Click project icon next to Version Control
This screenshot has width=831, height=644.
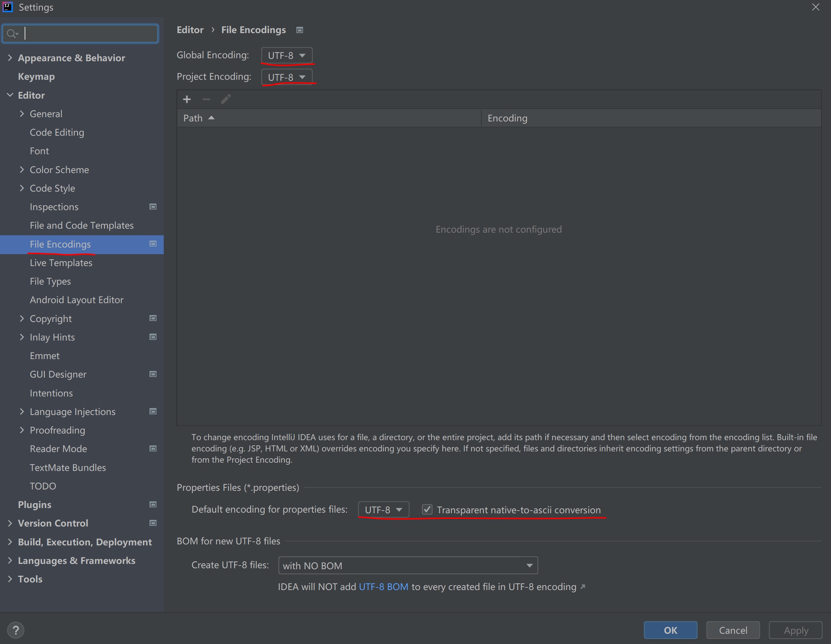153,523
